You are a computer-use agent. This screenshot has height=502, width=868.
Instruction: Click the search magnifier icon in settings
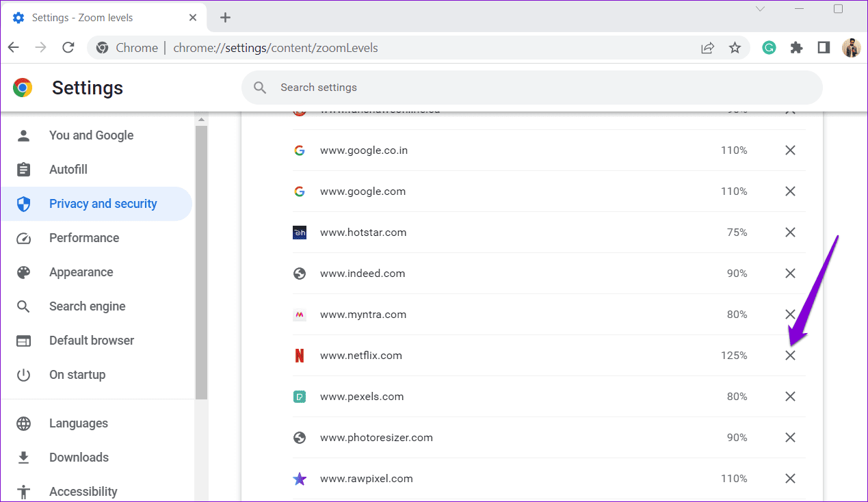260,88
